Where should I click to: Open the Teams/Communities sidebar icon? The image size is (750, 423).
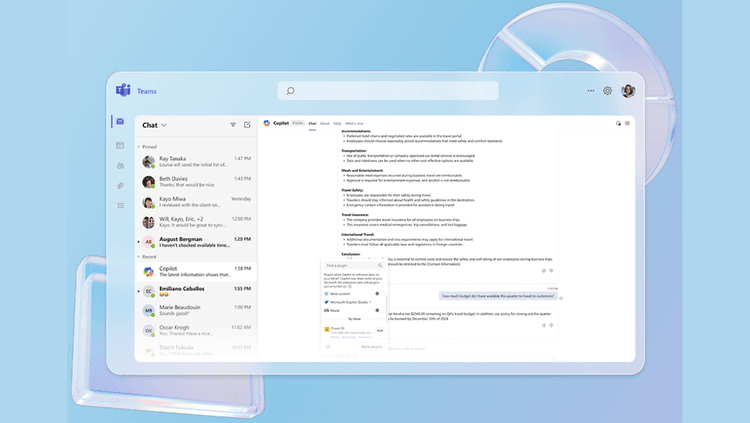(120, 165)
